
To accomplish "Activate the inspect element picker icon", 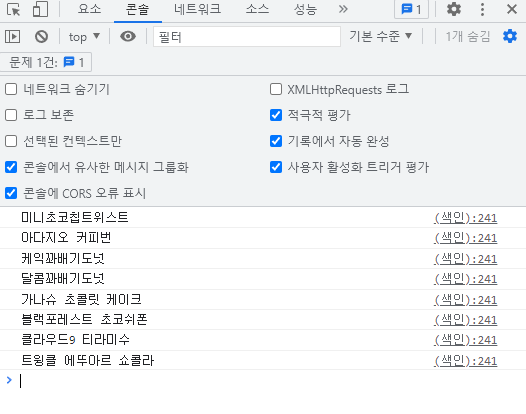I will coord(13,9).
